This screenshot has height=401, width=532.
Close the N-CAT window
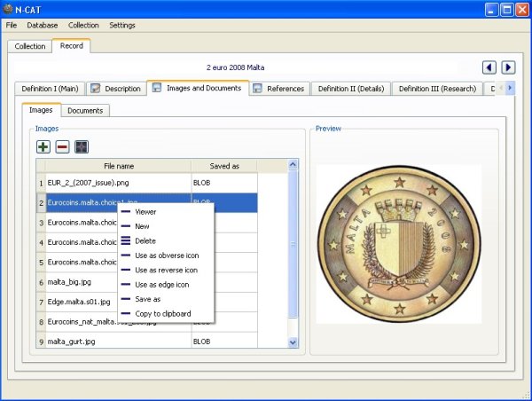(x=522, y=10)
